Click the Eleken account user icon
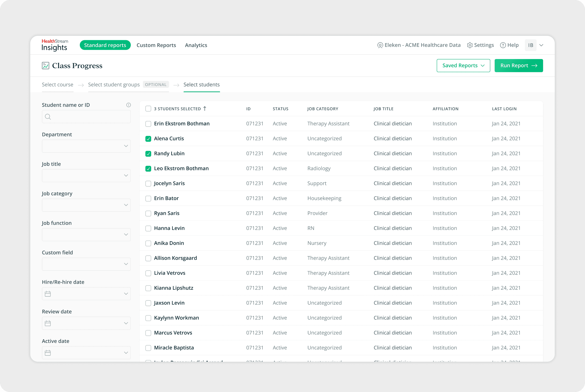This screenshot has width=585, height=392. [380, 45]
